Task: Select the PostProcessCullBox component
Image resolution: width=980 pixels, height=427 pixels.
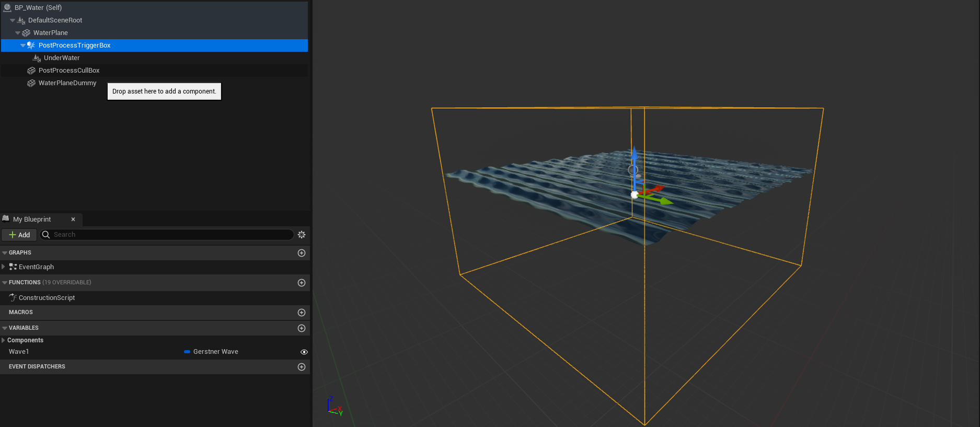Action: [68, 71]
